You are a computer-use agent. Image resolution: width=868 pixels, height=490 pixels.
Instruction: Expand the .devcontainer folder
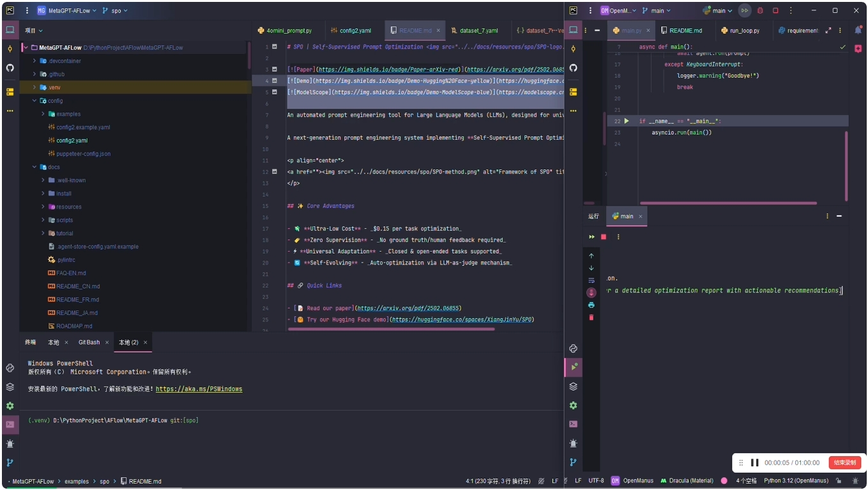[34, 61]
